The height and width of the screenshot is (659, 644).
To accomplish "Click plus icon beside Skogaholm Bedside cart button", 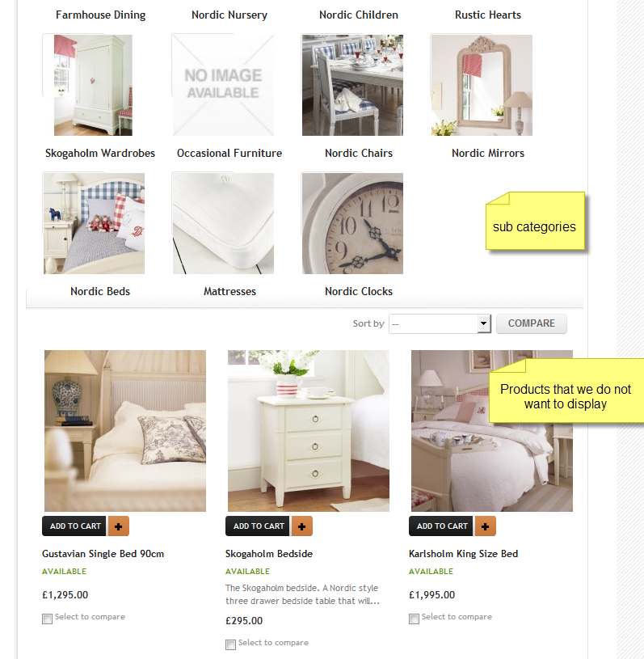I will 301,526.
